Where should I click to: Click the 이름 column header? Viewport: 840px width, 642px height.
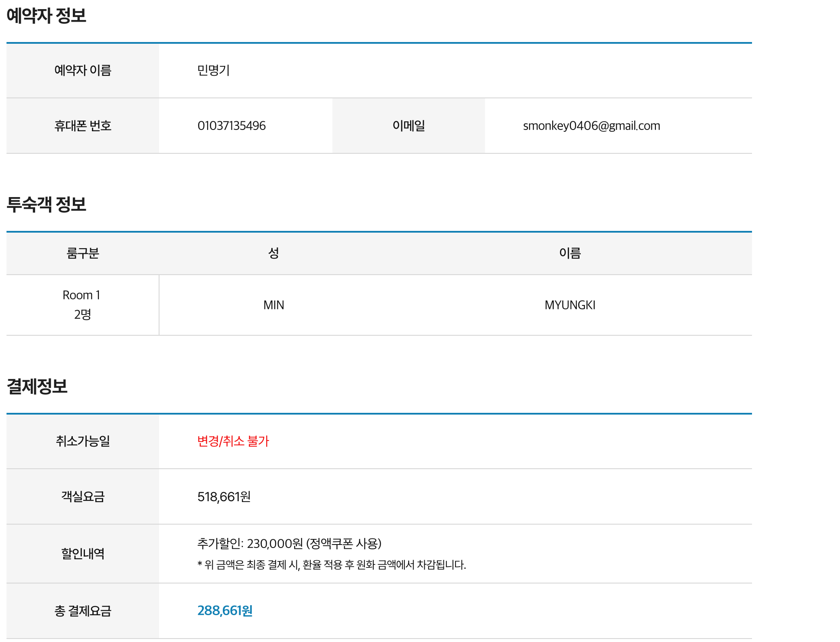coord(569,253)
